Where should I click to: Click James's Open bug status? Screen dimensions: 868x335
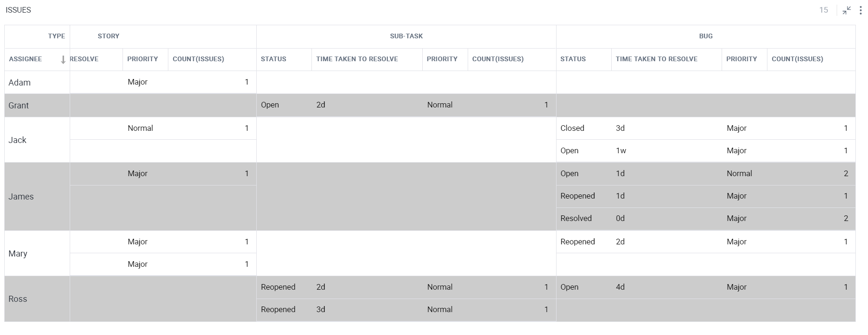569,173
